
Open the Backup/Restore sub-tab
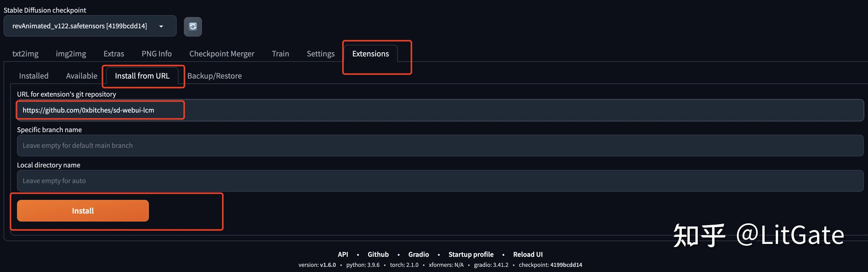[x=214, y=76]
